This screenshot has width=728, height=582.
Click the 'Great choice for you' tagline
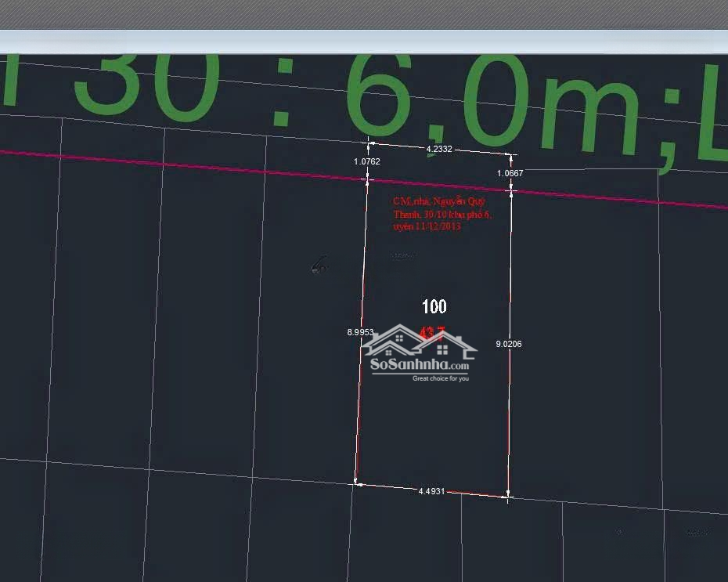pyautogui.click(x=441, y=379)
